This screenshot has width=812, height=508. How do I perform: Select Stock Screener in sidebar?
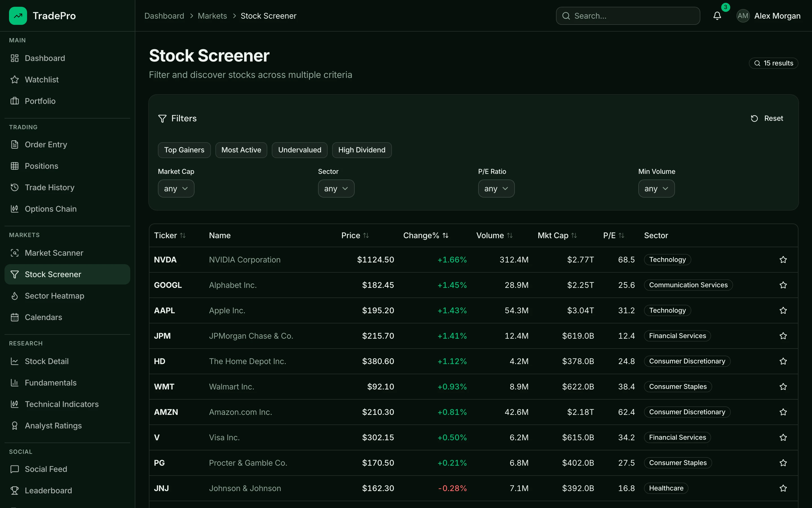(x=67, y=275)
